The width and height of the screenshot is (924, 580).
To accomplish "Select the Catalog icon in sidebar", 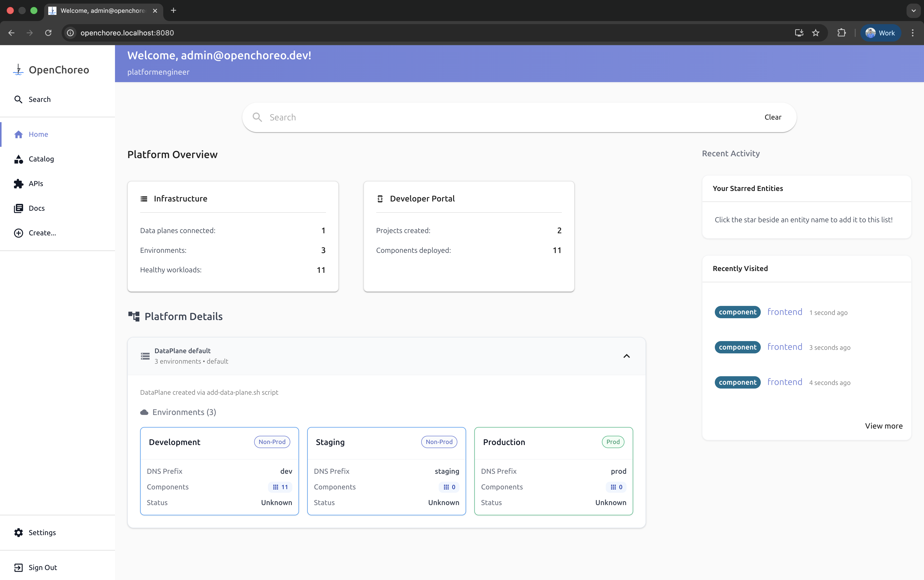I will tap(18, 159).
